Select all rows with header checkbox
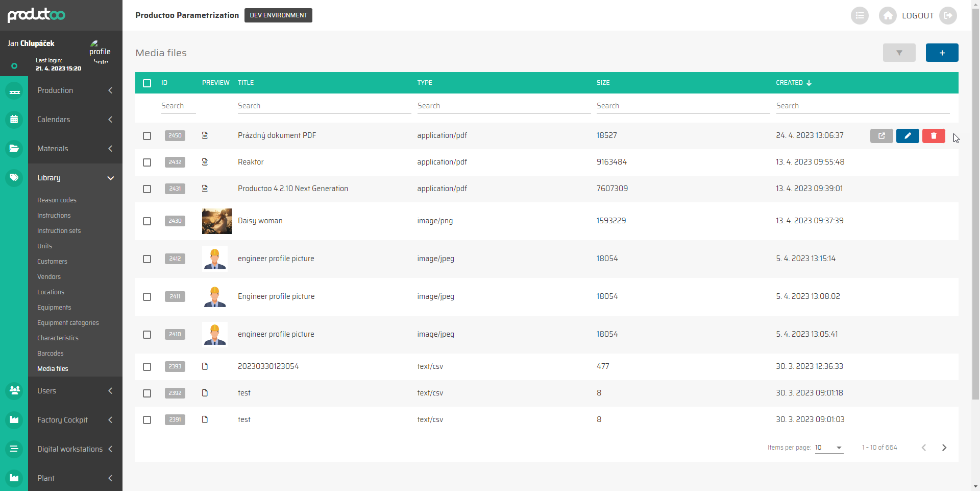980x491 pixels. (147, 83)
